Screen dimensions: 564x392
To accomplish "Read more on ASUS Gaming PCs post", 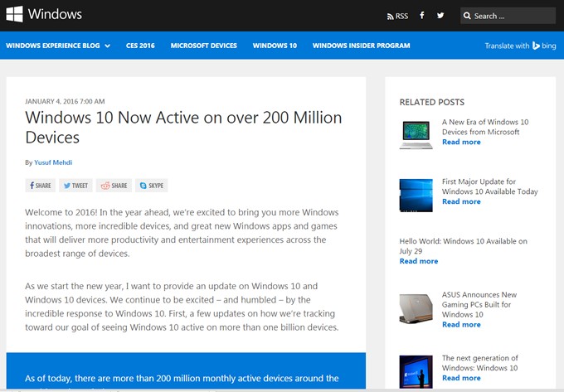I will click(461, 324).
